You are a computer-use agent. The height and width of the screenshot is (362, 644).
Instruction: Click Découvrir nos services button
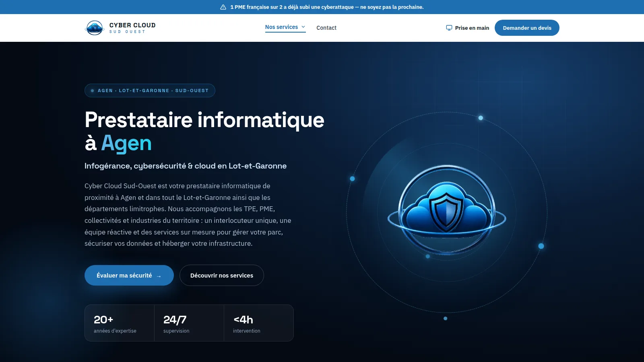point(222,276)
